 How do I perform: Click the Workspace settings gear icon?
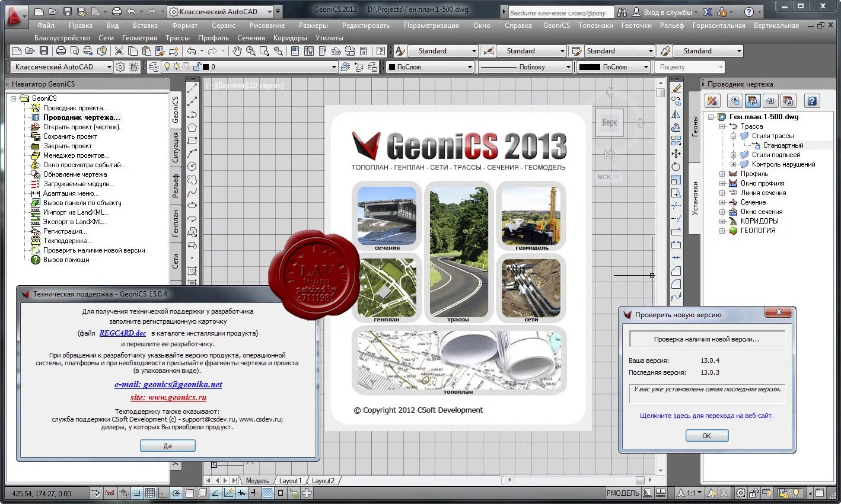(x=120, y=67)
